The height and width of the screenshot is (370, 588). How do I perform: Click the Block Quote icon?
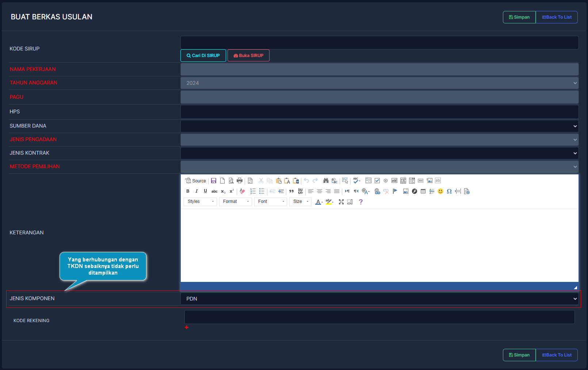(291, 191)
